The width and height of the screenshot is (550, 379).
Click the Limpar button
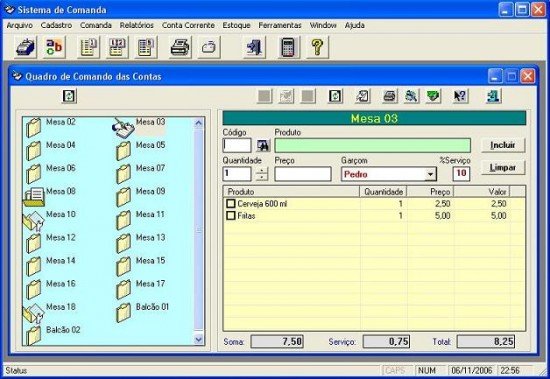tap(503, 167)
